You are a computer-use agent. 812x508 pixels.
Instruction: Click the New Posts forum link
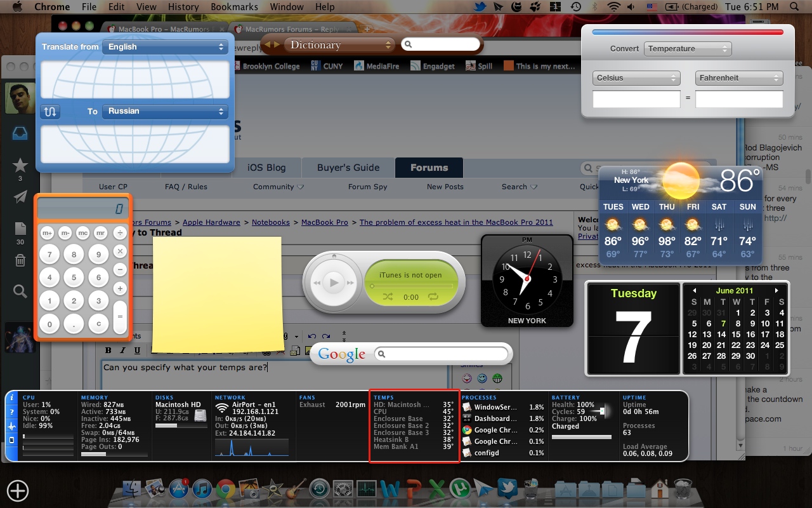tap(445, 187)
